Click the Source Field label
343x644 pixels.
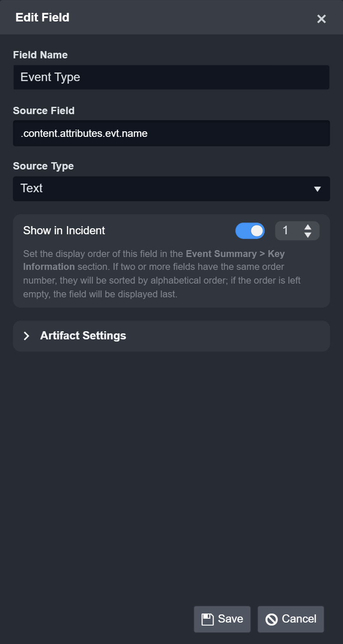tap(44, 111)
